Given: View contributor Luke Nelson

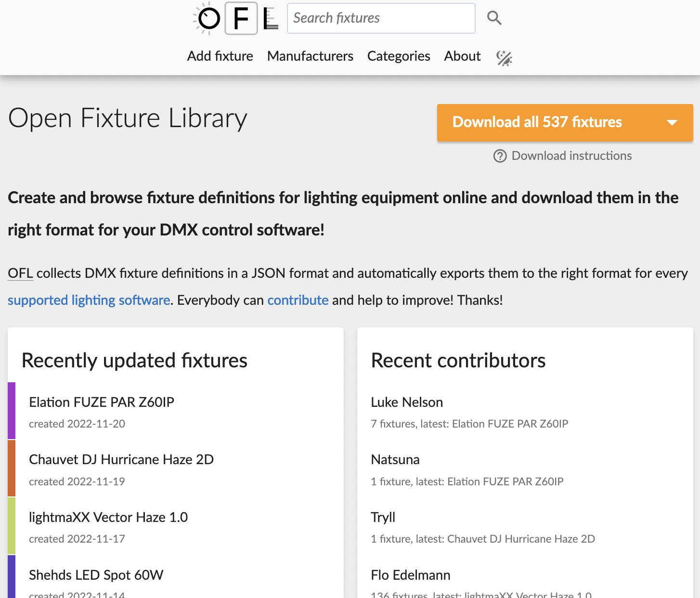Looking at the screenshot, I should pos(407,402).
